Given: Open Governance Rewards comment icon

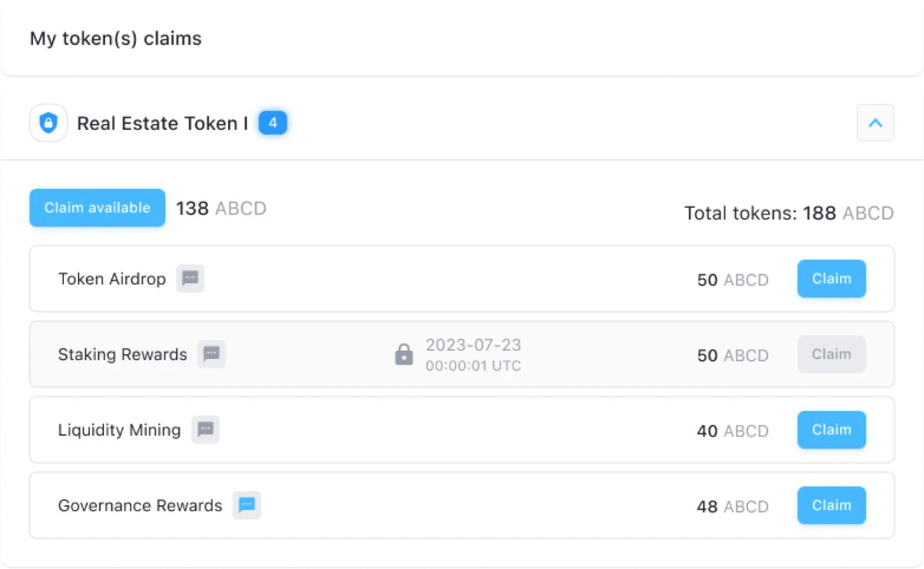Looking at the screenshot, I should [247, 505].
